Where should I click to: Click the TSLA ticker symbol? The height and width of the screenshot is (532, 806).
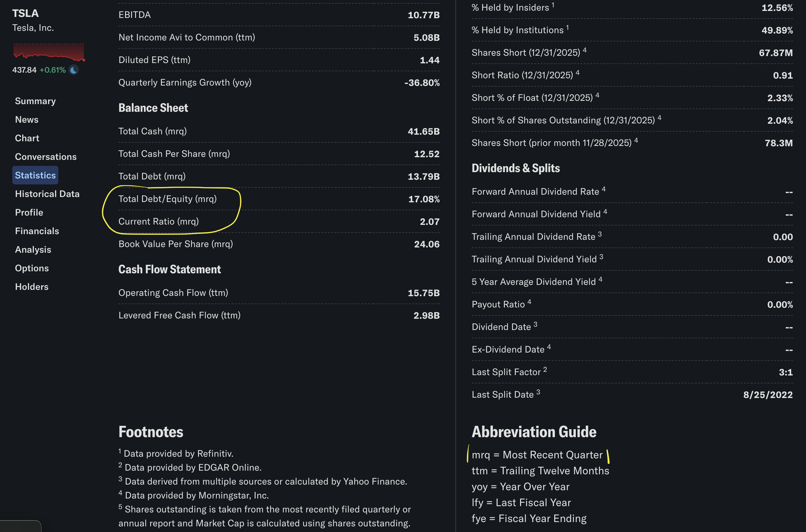click(26, 13)
